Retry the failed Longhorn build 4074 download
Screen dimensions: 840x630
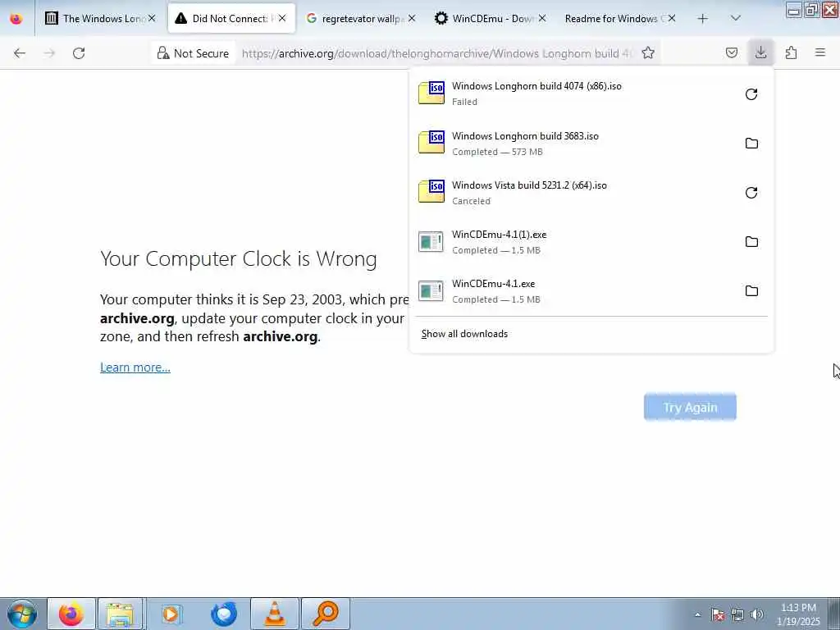click(751, 94)
